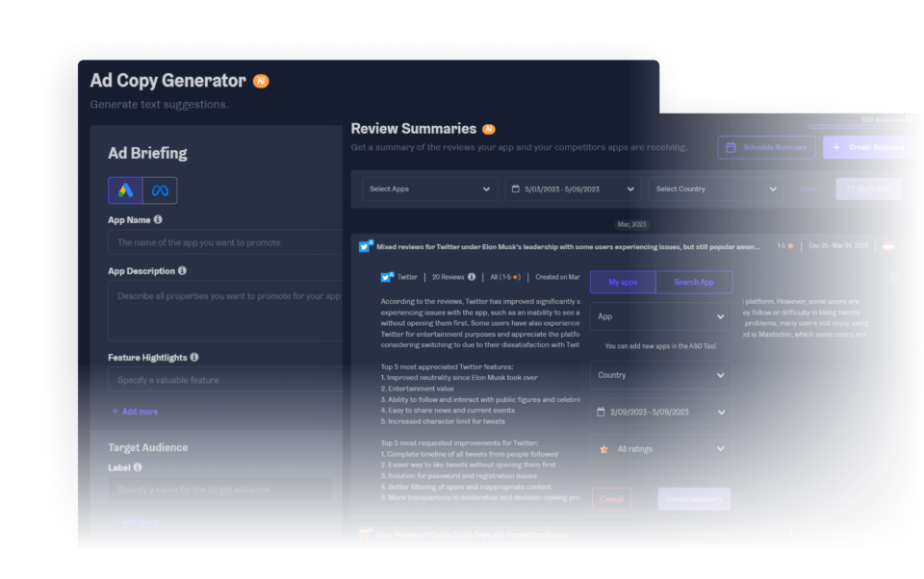Click the target audience Label input field
Screen dimensions: 924x579
tap(219, 490)
